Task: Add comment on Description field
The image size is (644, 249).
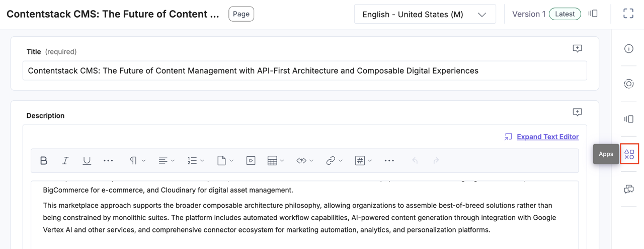Action: click(x=577, y=112)
